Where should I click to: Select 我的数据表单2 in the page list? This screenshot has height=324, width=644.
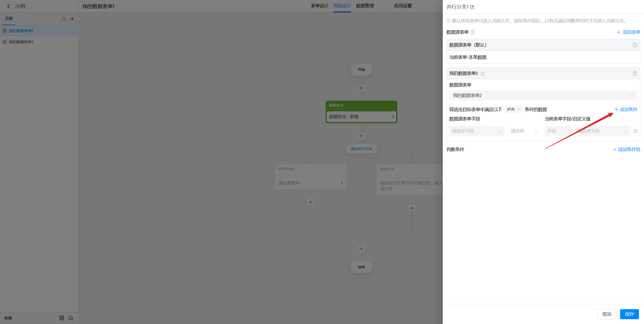click(21, 42)
